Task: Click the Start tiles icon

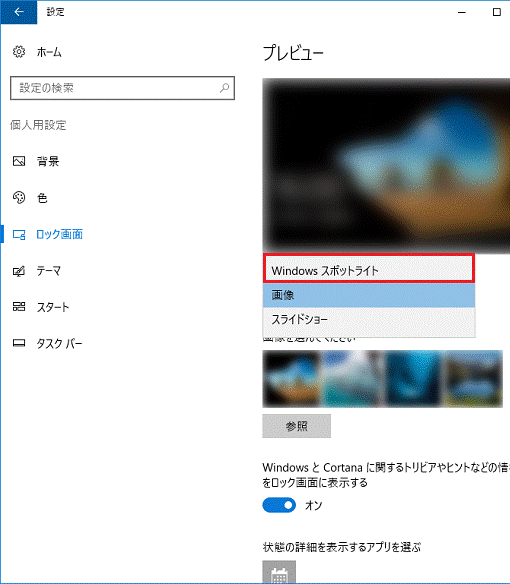Action: pos(19,307)
